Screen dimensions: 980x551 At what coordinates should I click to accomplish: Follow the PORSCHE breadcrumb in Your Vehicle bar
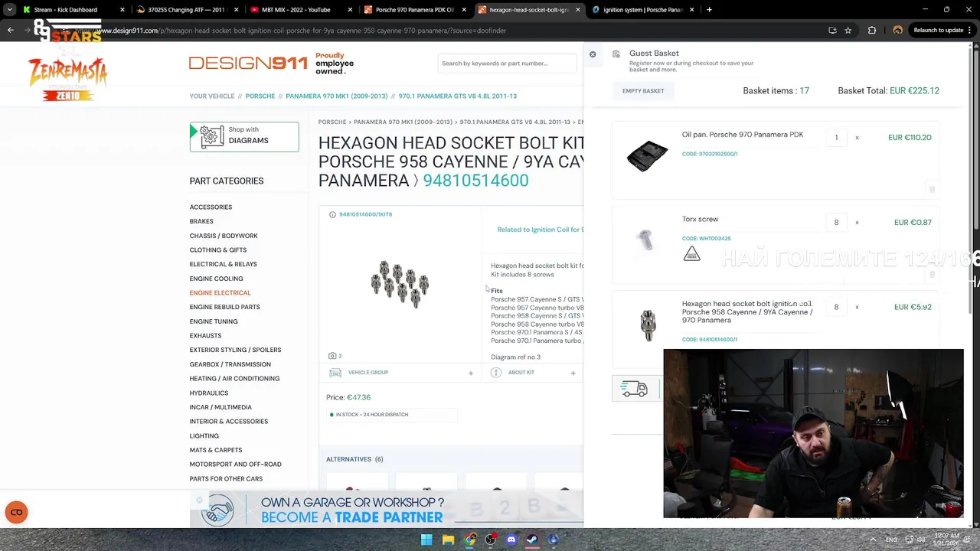(260, 96)
